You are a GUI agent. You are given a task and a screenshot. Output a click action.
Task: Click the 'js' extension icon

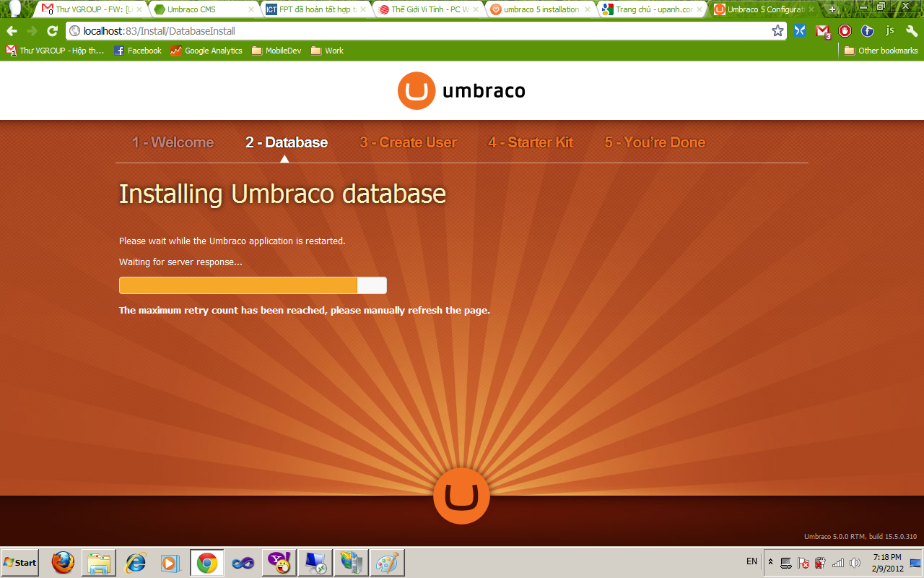click(x=890, y=31)
